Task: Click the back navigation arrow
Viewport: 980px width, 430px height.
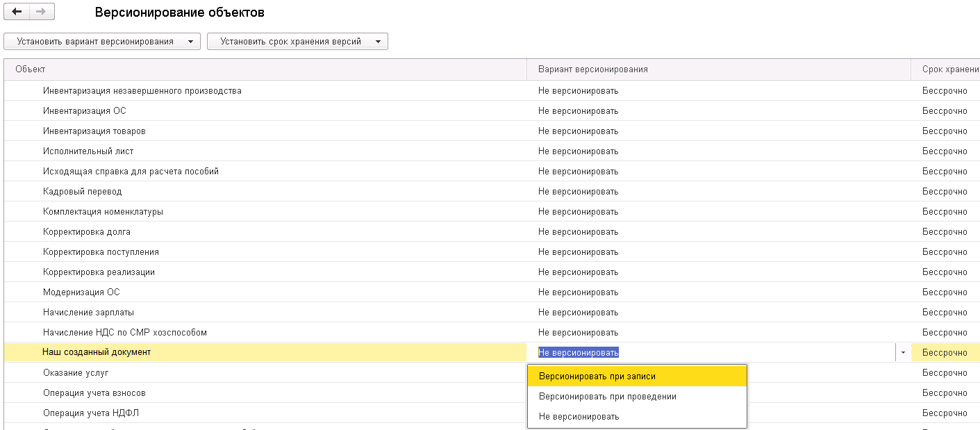Action: click(x=17, y=12)
